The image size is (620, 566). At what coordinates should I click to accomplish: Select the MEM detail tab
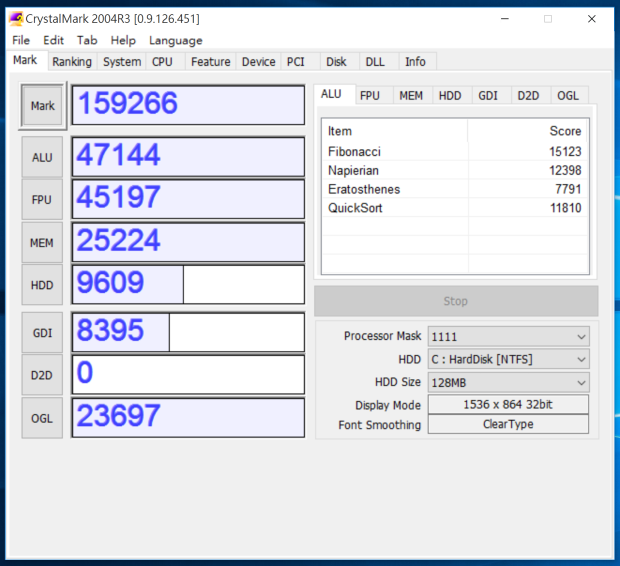411,96
